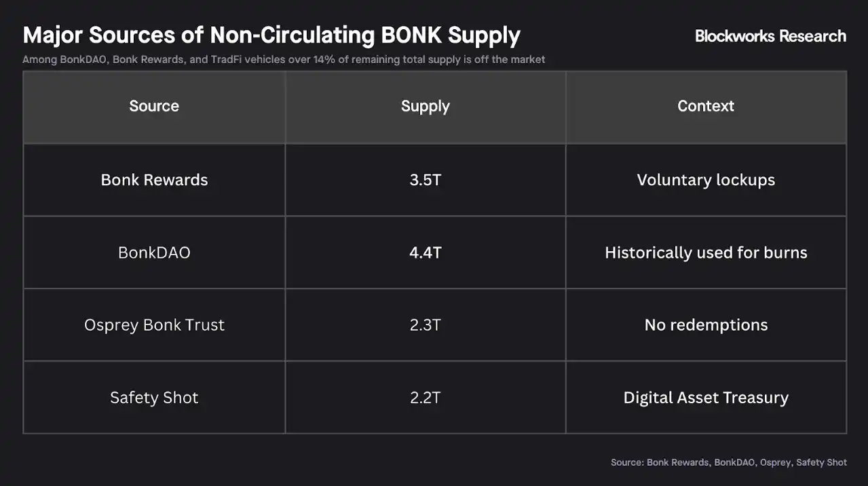Viewport: 868px width, 486px height.
Task: Click the 3.5T supply value
Action: coord(425,180)
